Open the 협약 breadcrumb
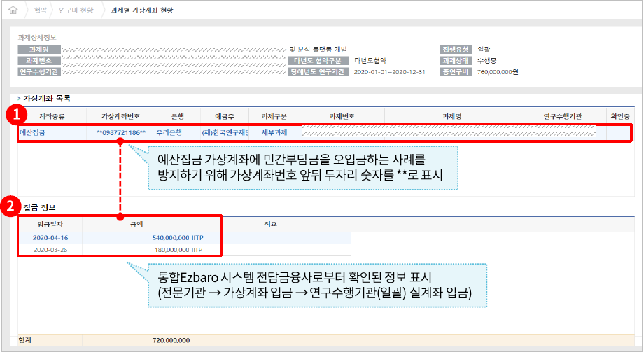This screenshot has height=352, width=644. click(41, 10)
